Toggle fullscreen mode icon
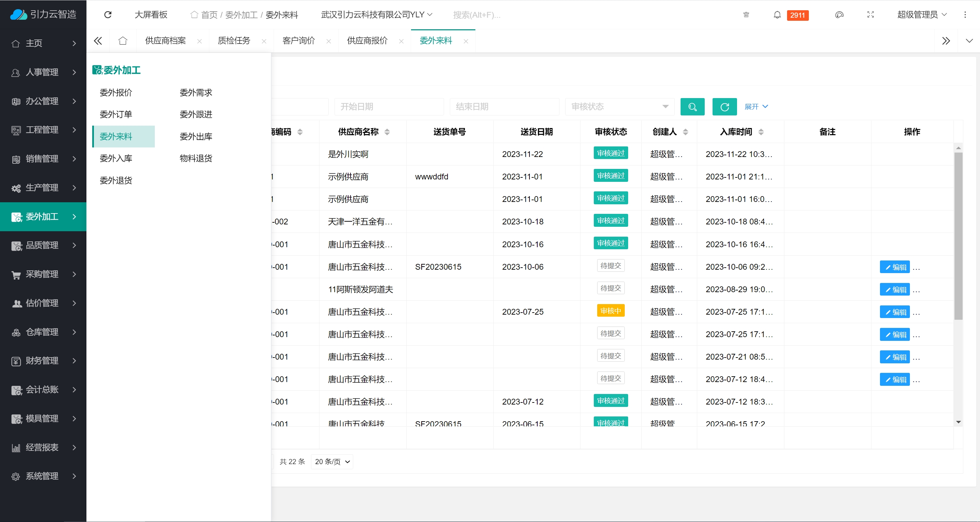This screenshot has height=522, width=980. [870, 15]
